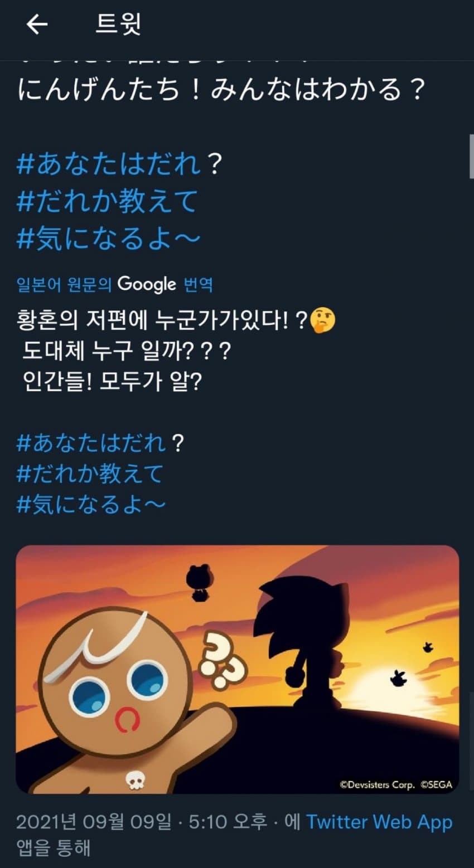Tap the thinking face emoji
Image resolution: width=474 pixels, height=868 pixels.
pos(323,320)
